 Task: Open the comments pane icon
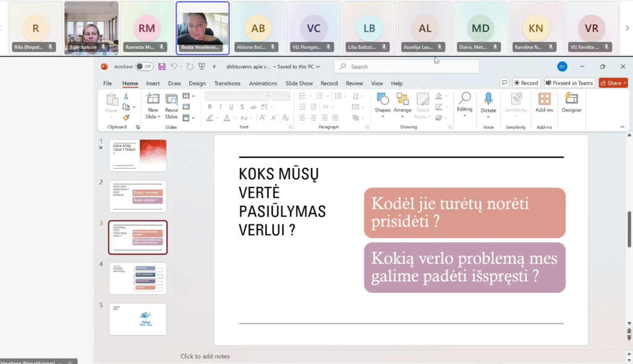(x=504, y=83)
